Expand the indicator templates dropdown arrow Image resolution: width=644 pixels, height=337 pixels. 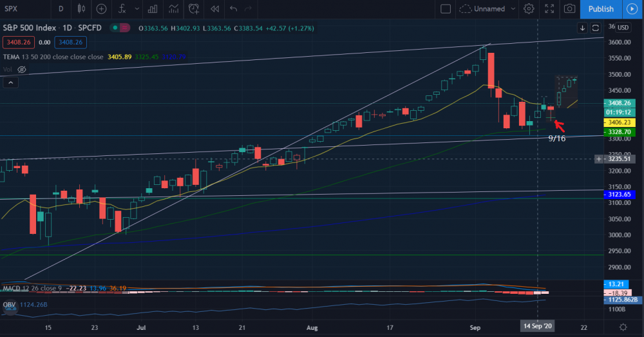pos(136,9)
